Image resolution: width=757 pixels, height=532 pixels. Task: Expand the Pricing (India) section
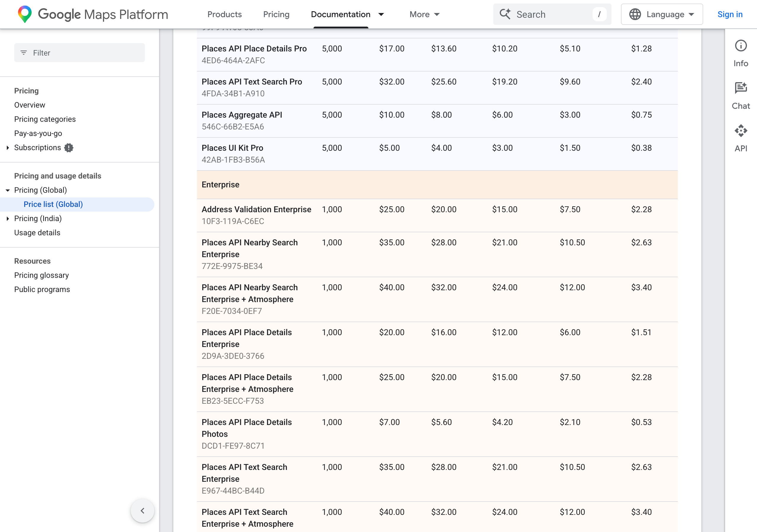coord(8,218)
